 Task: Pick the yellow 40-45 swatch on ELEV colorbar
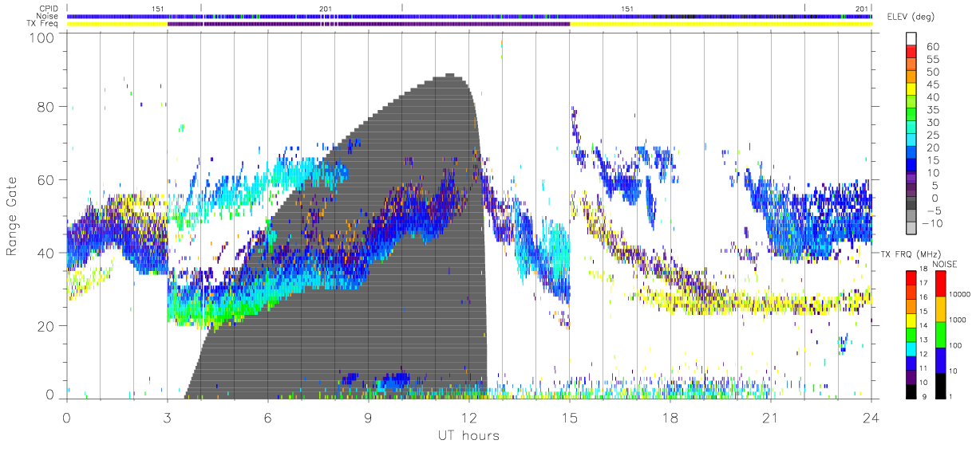click(x=911, y=90)
